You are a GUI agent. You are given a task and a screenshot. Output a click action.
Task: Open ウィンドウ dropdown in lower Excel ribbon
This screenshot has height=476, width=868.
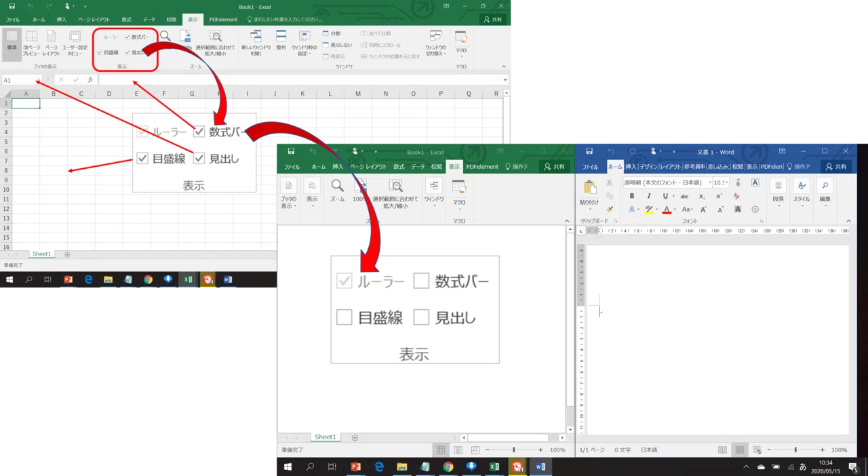434,194
